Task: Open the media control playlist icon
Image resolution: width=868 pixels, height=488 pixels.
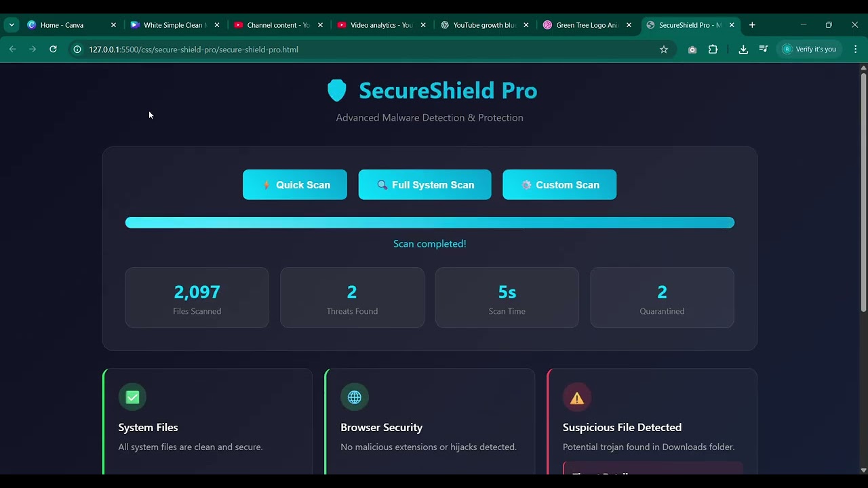Action: 764,49
